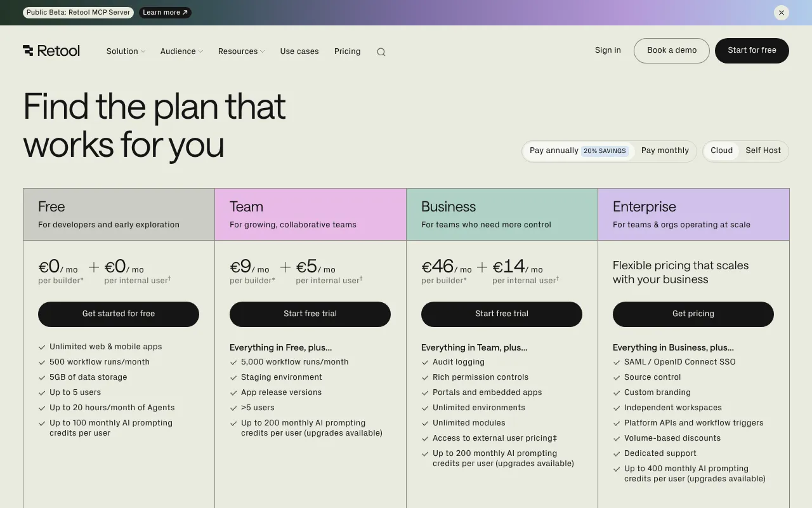Viewport: 812px width, 508px height.
Task: Select the Pay annually billing option
Action: pyautogui.click(x=578, y=151)
